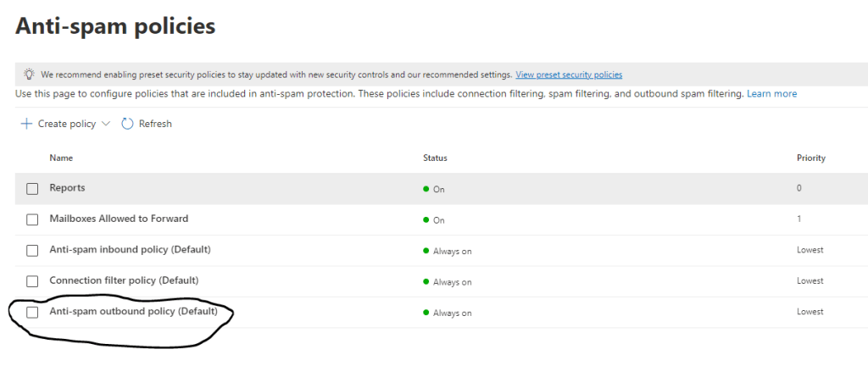Sort by the Name column header
Screen dimensions: 868x377
point(61,158)
